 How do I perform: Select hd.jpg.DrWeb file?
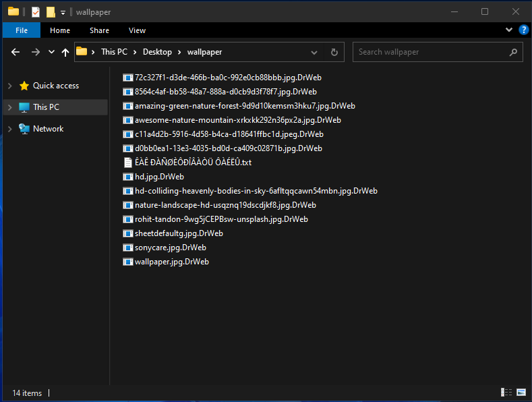pyautogui.click(x=153, y=177)
